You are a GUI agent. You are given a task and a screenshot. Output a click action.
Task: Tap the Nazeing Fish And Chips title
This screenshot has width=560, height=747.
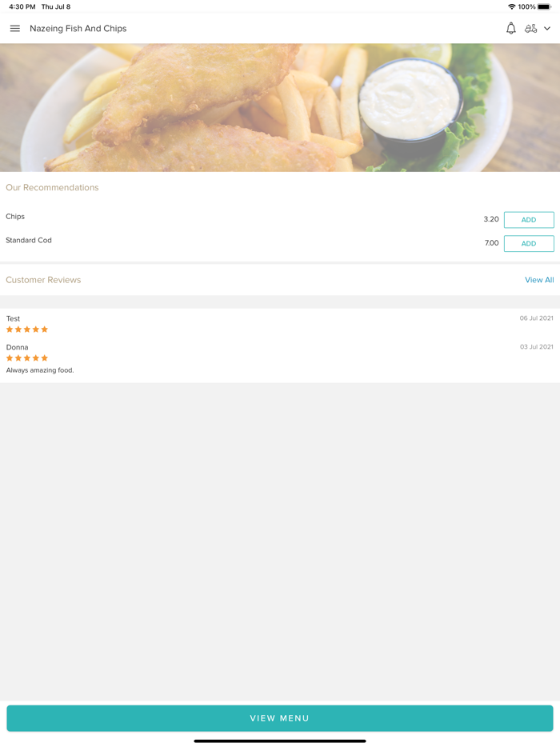pos(78,28)
